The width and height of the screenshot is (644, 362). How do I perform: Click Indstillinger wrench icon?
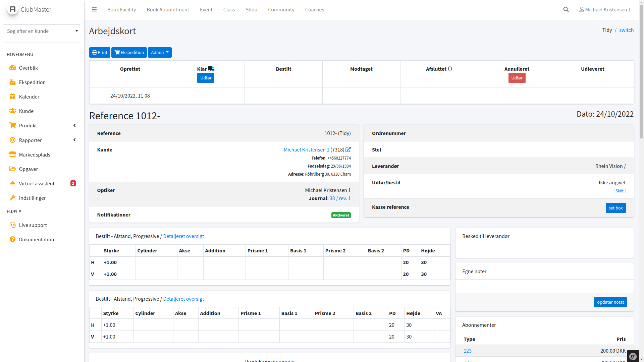(13, 198)
